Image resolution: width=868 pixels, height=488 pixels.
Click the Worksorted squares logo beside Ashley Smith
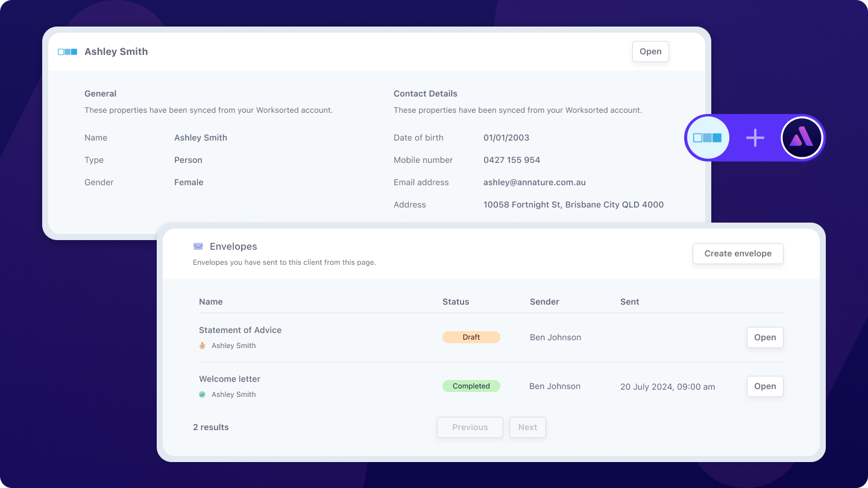(x=67, y=51)
